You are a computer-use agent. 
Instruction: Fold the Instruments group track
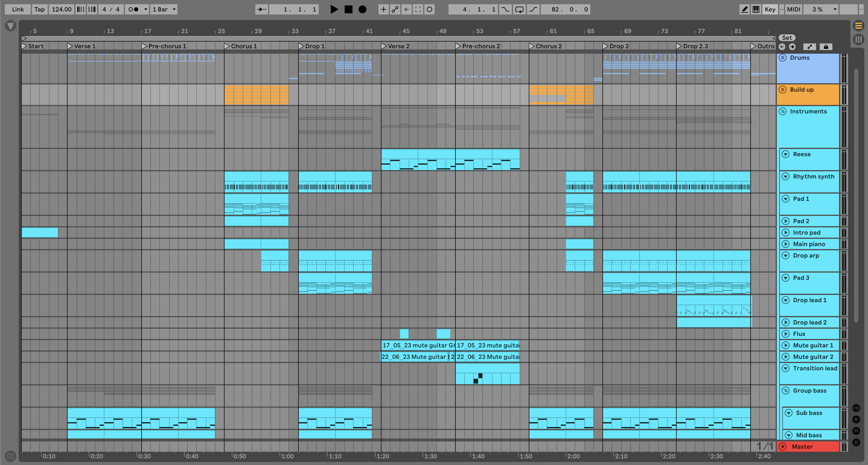coord(782,112)
